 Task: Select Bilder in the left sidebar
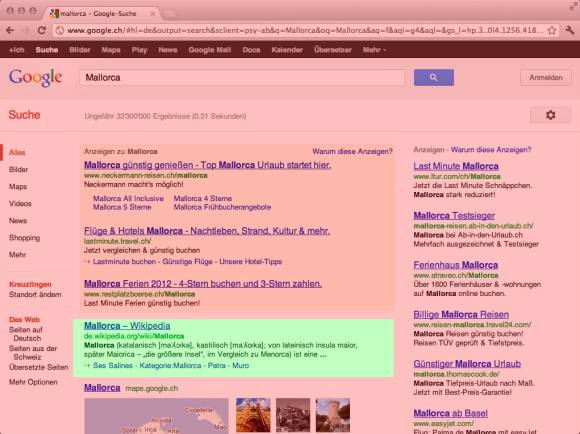18,169
